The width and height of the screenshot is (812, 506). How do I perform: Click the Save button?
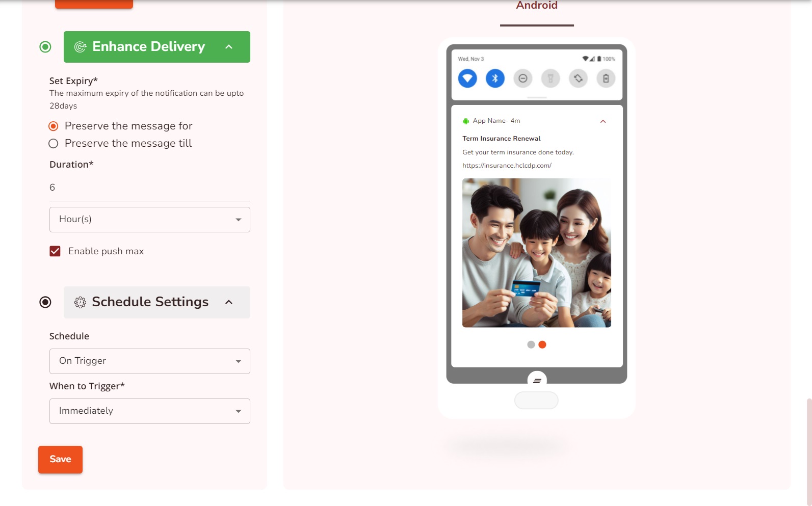[x=60, y=460]
